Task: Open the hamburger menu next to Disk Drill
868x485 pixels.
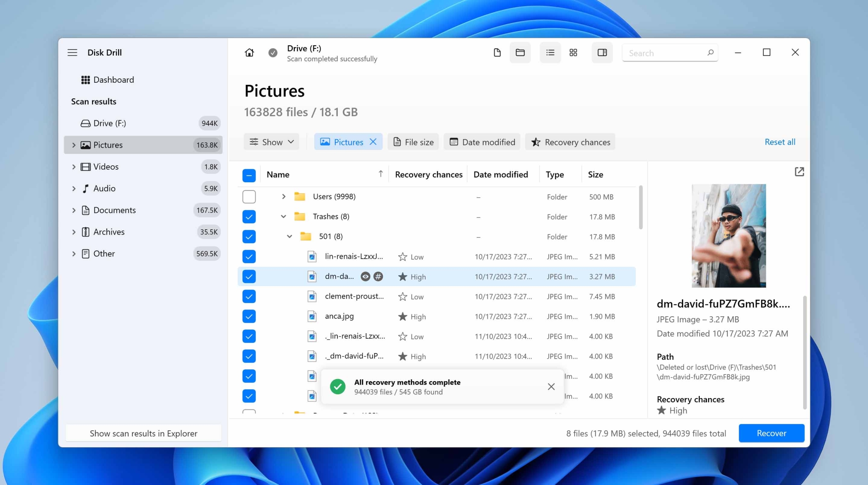Action: 72,53
